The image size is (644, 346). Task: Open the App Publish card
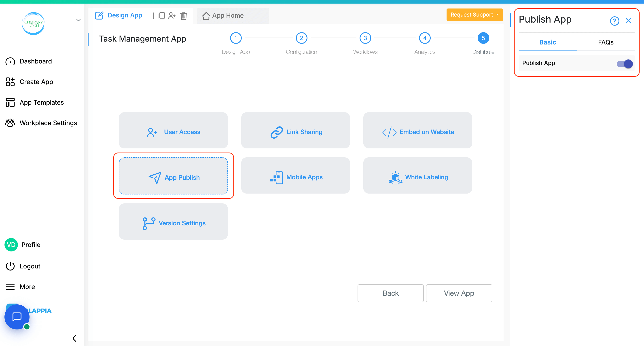(x=173, y=176)
